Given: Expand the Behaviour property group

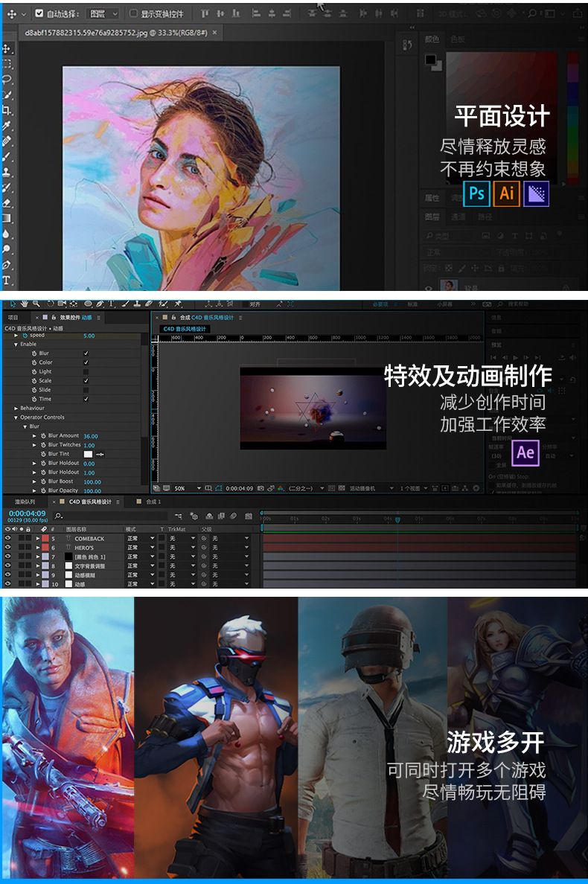Looking at the screenshot, I should click(16, 408).
